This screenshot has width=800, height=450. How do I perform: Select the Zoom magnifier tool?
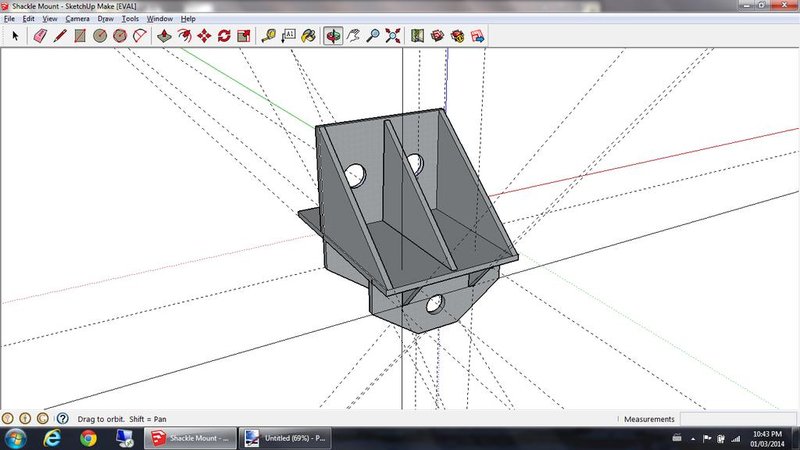373,36
